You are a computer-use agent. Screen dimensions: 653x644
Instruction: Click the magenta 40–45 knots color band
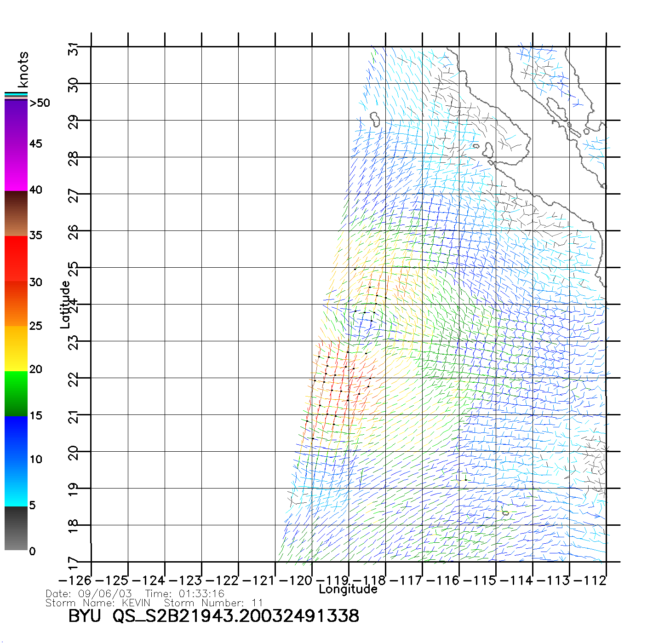point(16,168)
